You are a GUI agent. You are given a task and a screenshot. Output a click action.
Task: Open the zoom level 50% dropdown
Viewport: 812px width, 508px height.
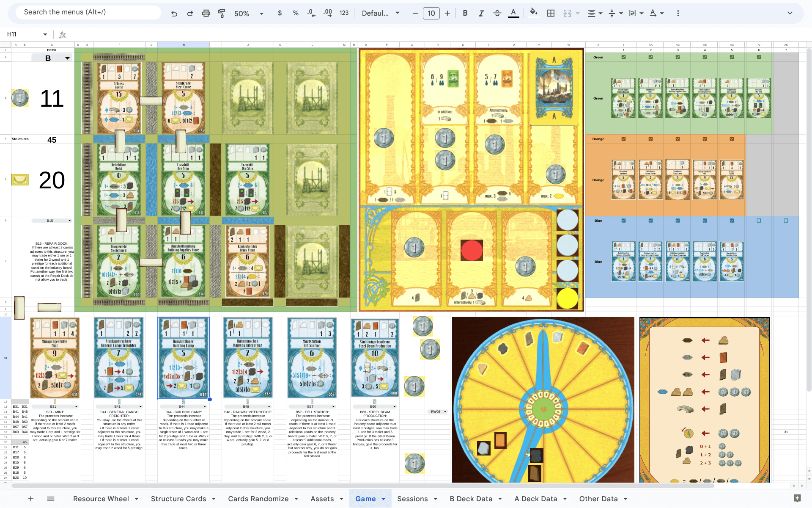[249, 13]
